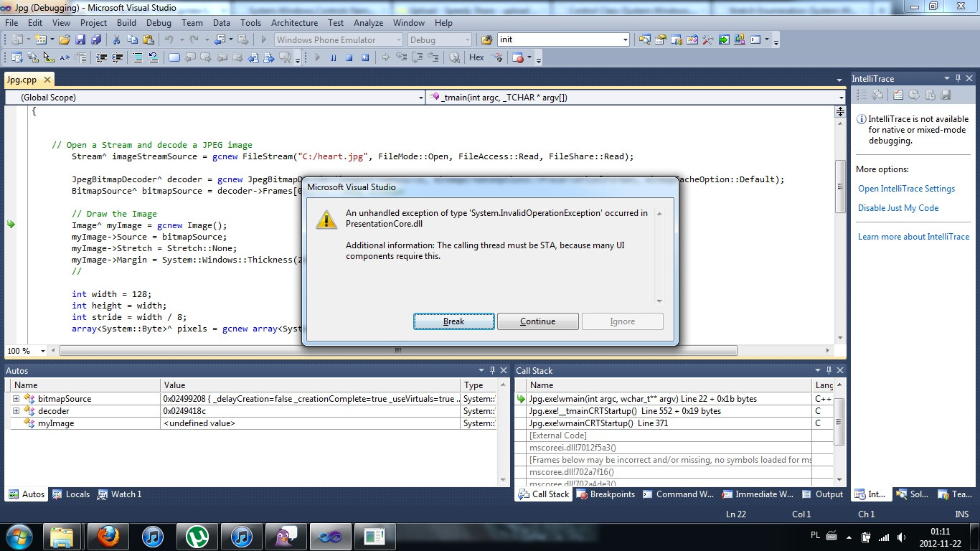Pause debugging with the Break All icon
980x551 pixels.
pos(334,57)
